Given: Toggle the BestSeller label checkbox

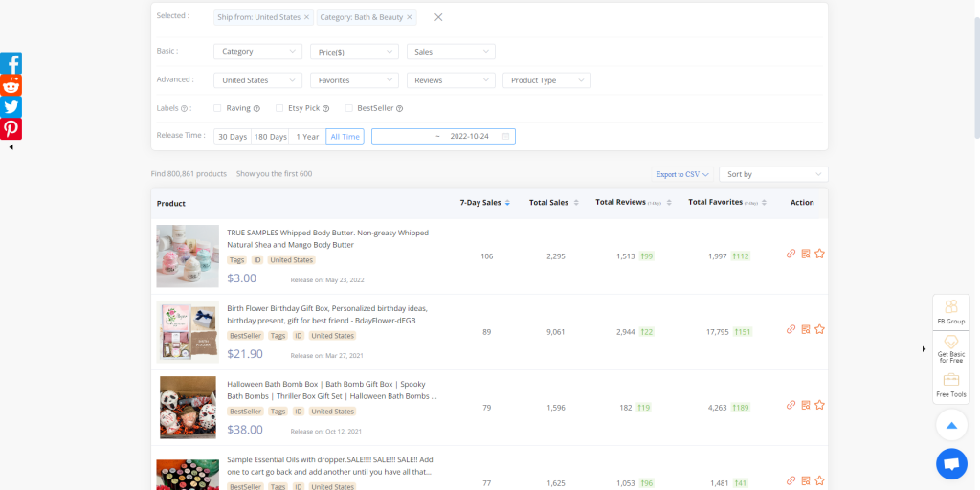Looking at the screenshot, I should [349, 108].
